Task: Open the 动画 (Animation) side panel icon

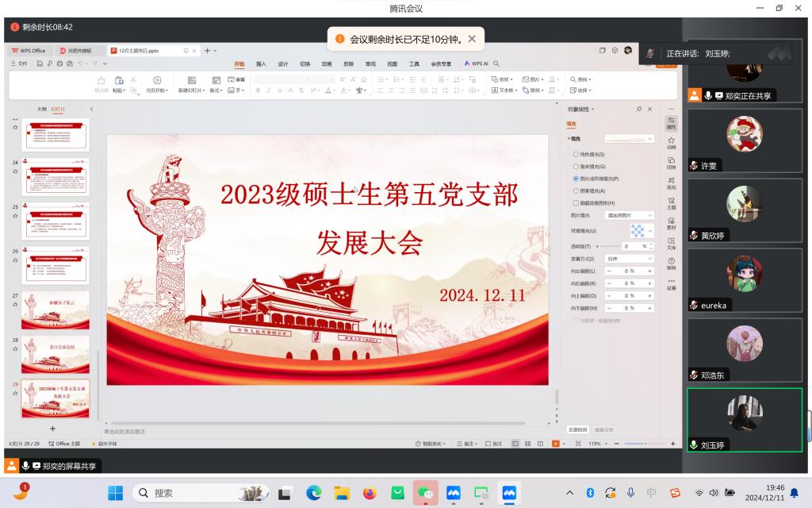Action: click(671, 142)
